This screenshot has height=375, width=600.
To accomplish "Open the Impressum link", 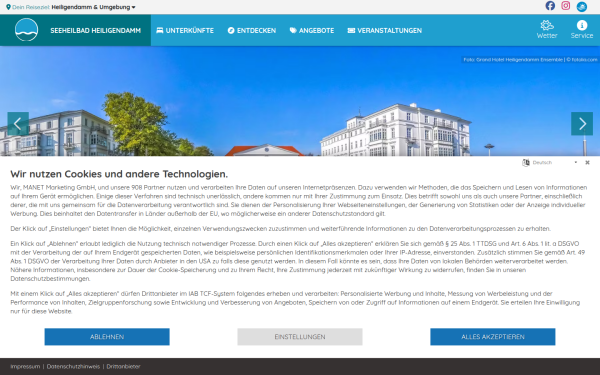I will [x=25, y=366].
